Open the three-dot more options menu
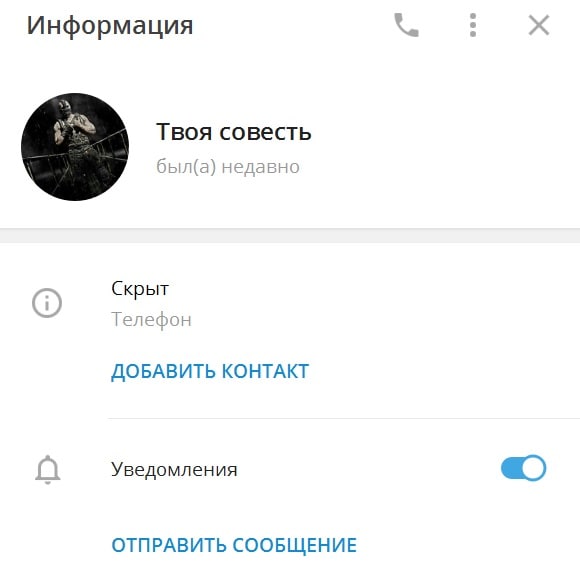This screenshot has height=585, width=580. [x=473, y=25]
